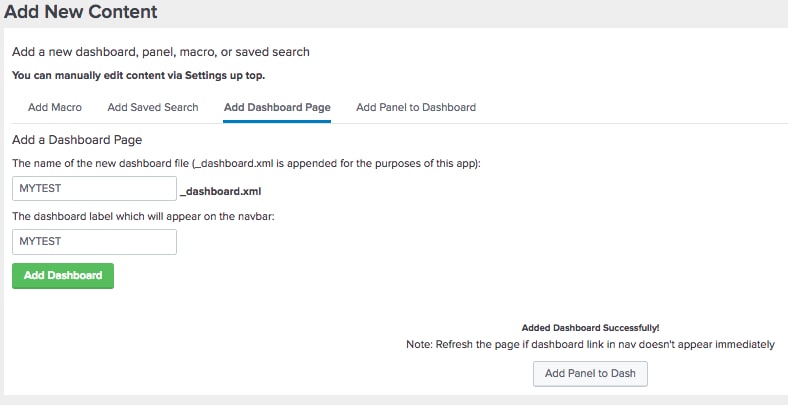Viewport: 788px width, 405px height.
Task: Focus the dashboard file name input field
Action: tap(94, 188)
